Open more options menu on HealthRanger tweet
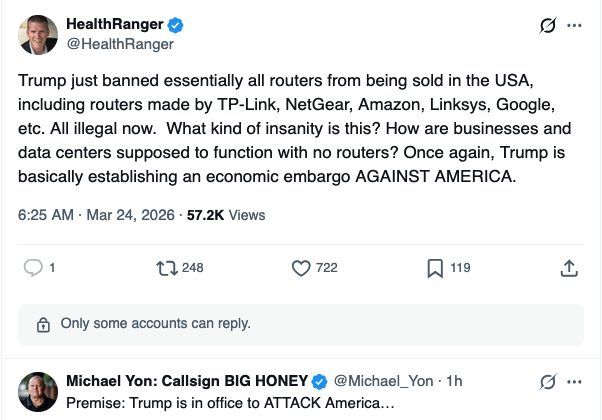Screen dimensions: 602x420 pyautogui.click(x=574, y=26)
